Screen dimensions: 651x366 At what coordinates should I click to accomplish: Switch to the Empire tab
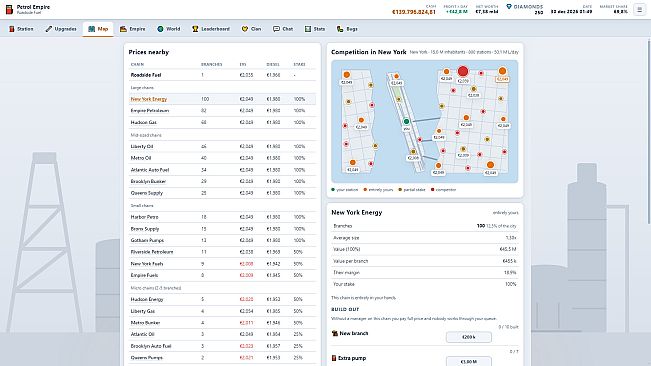pyautogui.click(x=132, y=29)
